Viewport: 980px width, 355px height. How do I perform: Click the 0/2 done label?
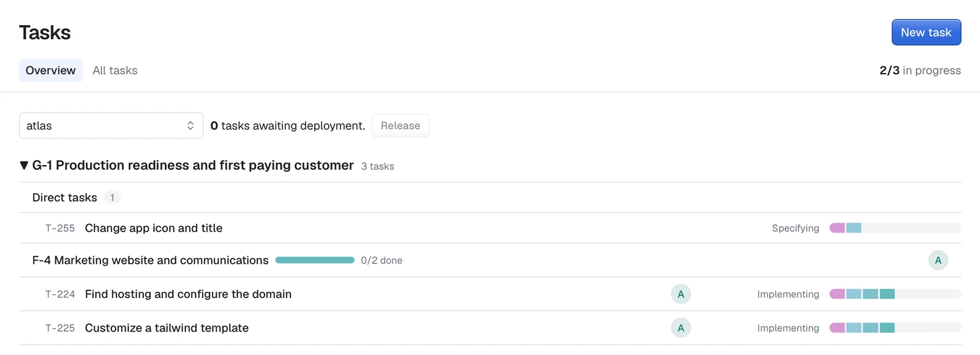[x=382, y=261]
